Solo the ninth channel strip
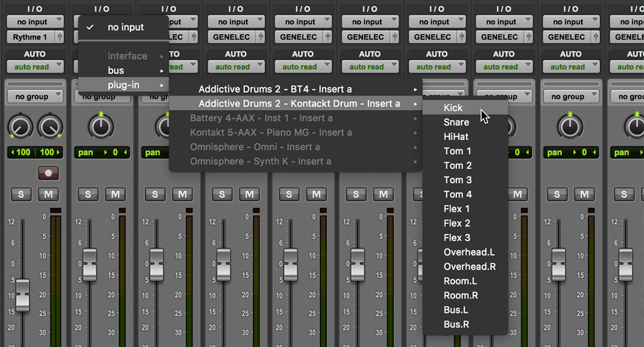 click(557, 194)
